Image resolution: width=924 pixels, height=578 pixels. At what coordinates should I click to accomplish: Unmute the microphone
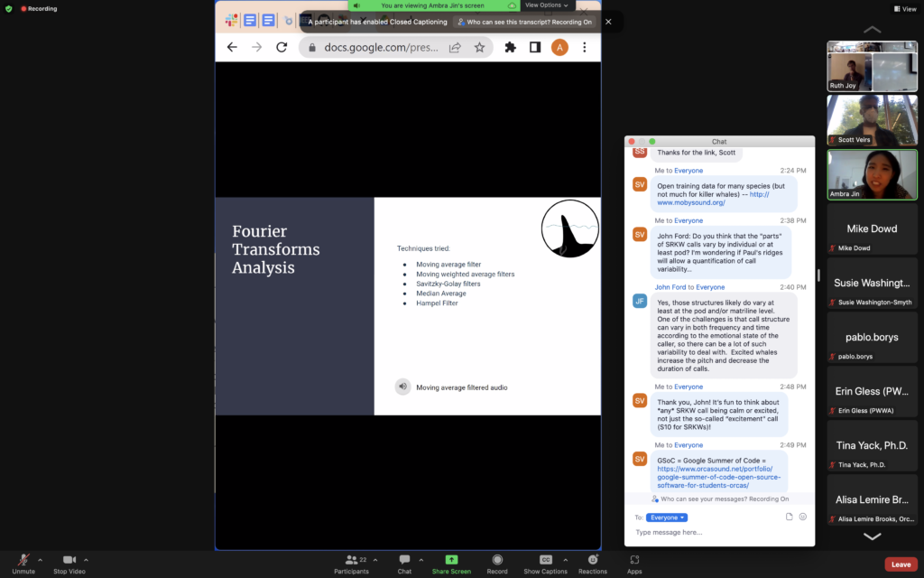pyautogui.click(x=23, y=564)
